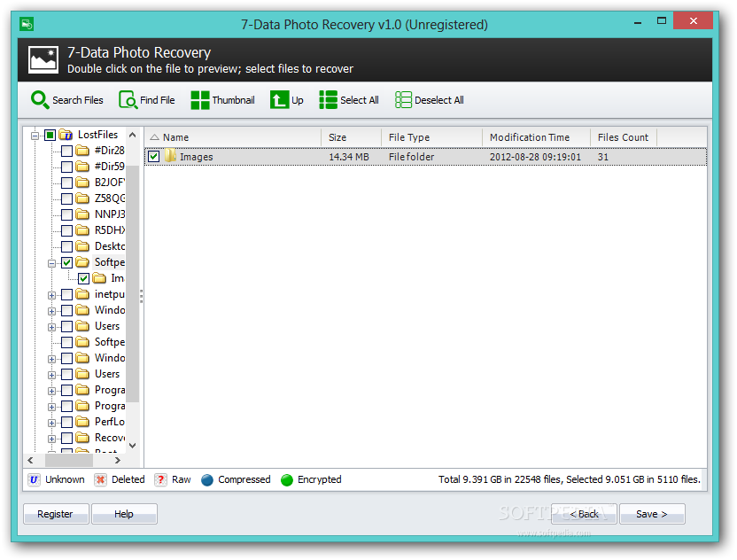Go Up one folder level
737x560 pixels.
tap(286, 99)
